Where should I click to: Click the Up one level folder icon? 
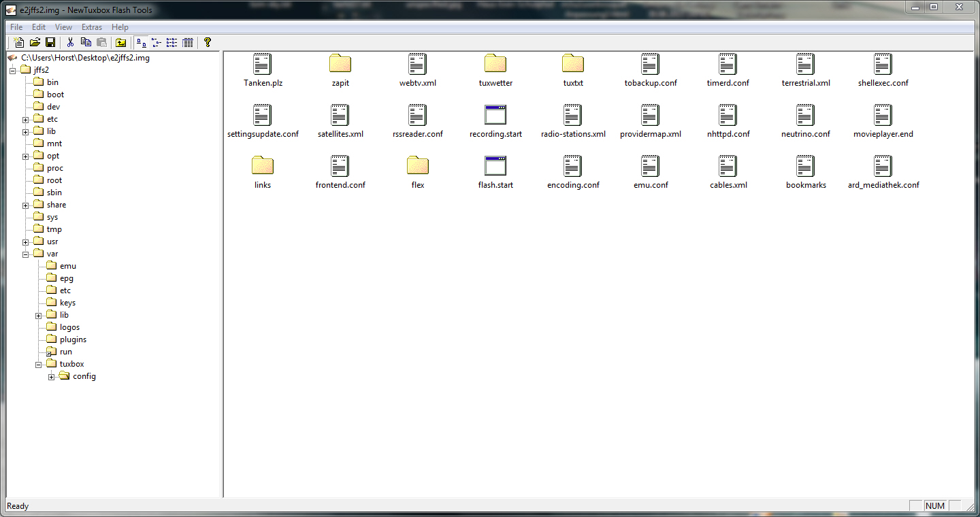(x=121, y=43)
